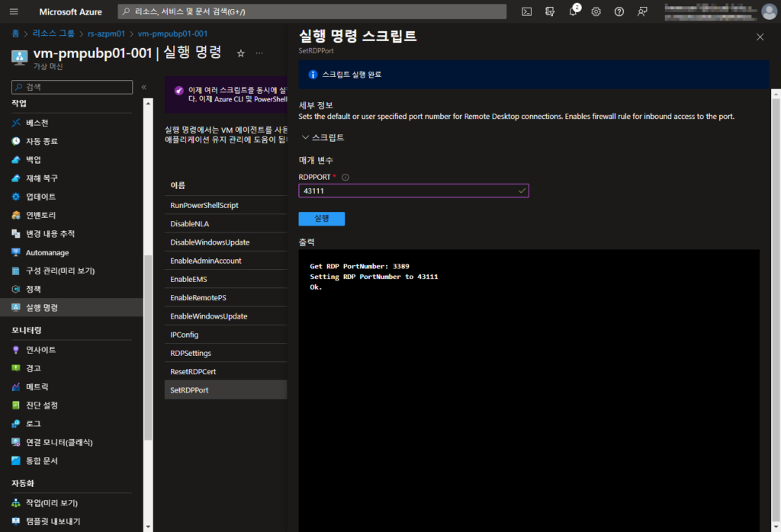Viewport: 781px width, 532px height.
Task: Select SetRDPPort command
Action: click(226, 390)
